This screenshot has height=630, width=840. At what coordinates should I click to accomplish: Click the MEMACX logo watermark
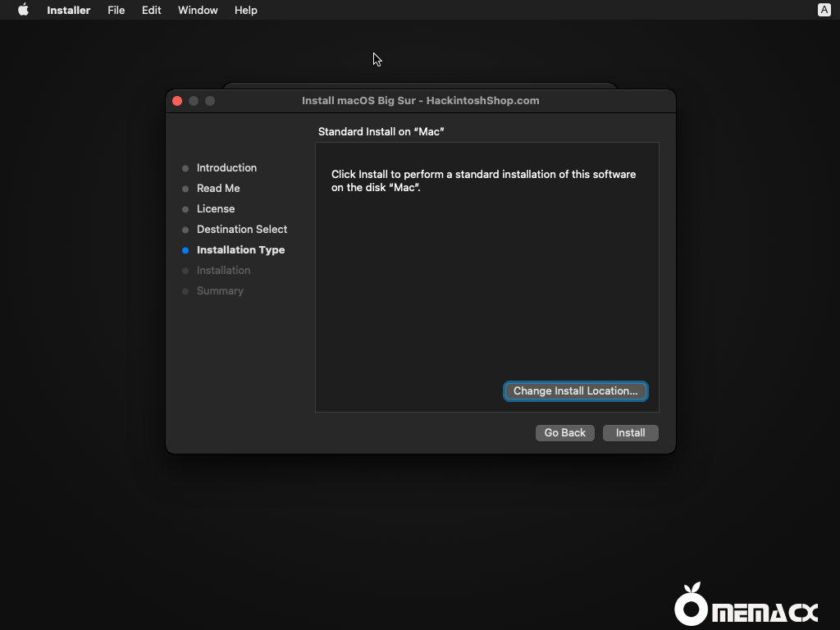point(746,605)
